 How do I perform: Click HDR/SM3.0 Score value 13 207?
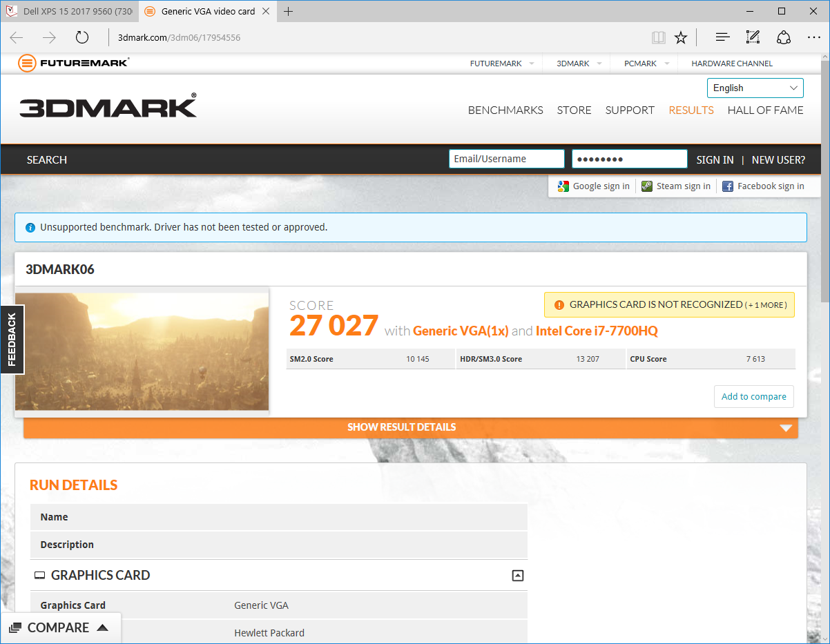[x=588, y=359]
